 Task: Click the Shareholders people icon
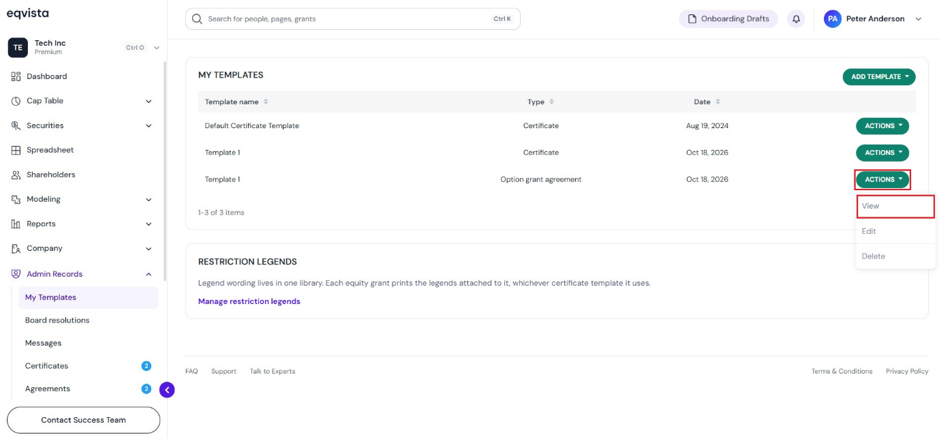tap(16, 175)
